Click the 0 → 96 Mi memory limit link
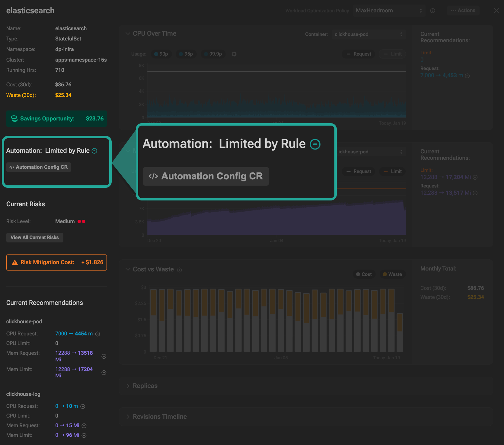This screenshot has height=445, width=504. tap(67, 435)
